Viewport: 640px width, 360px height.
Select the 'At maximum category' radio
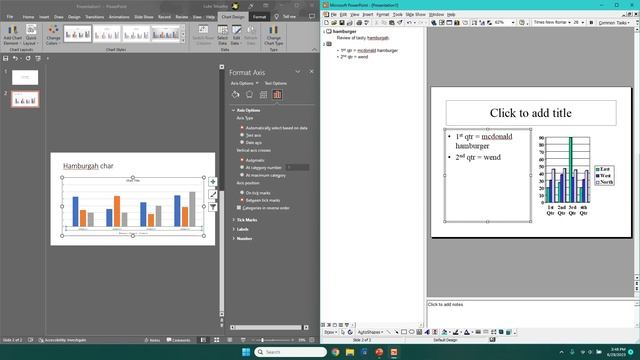(x=242, y=175)
